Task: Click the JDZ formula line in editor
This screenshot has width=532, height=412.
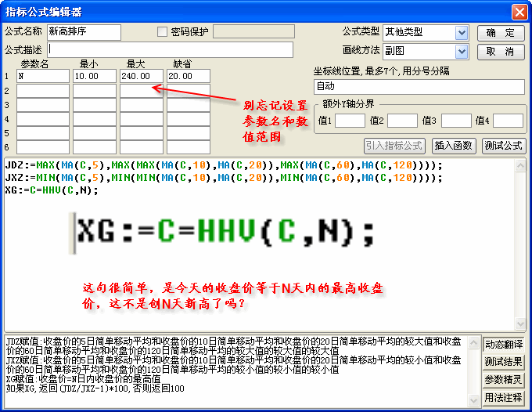Action: pyautogui.click(x=224, y=165)
